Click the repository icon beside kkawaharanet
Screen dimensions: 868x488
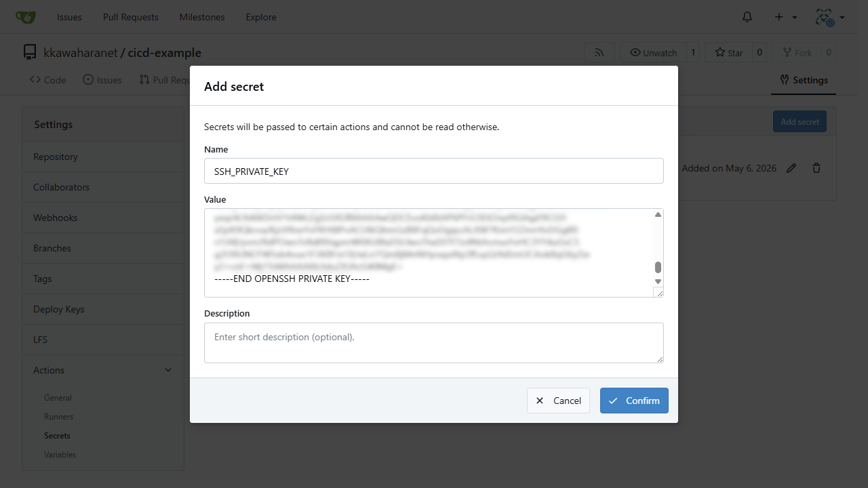[x=29, y=52]
